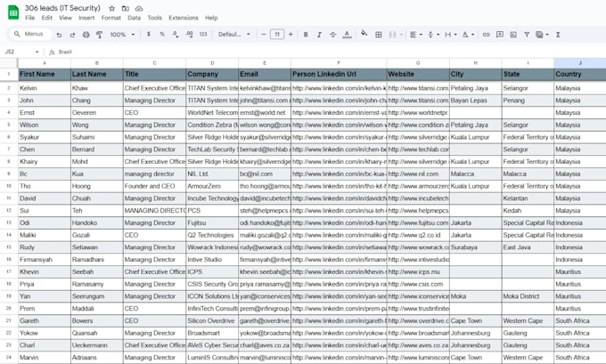
Task: Open horizontal align dropdown
Action: 416,35
